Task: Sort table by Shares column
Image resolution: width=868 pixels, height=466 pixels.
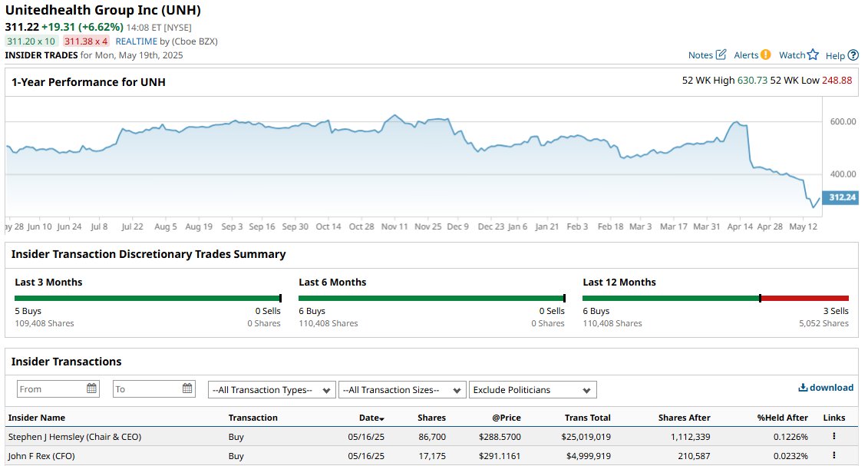Action: click(x=431, y=418)
